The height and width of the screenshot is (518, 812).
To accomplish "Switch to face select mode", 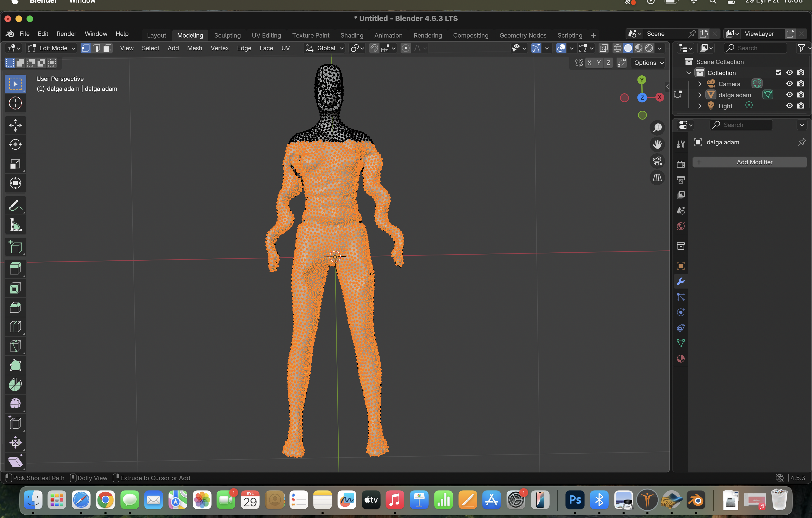I will 107,48.
